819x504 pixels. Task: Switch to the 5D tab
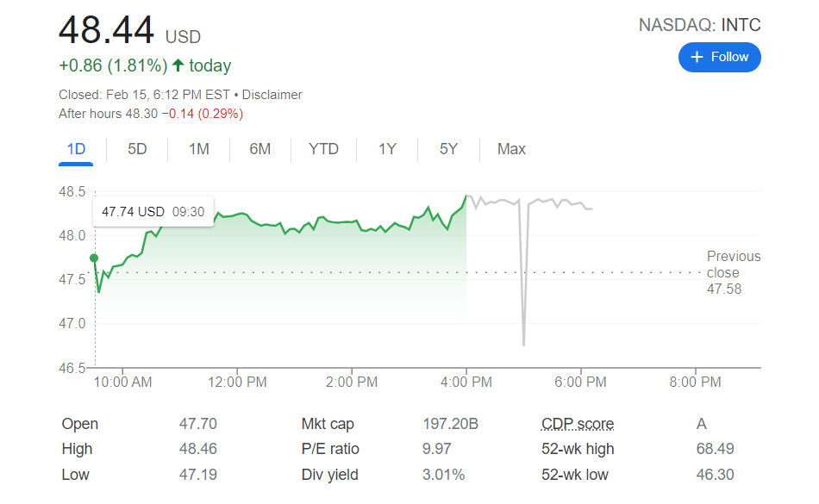(x=137, y=149)
